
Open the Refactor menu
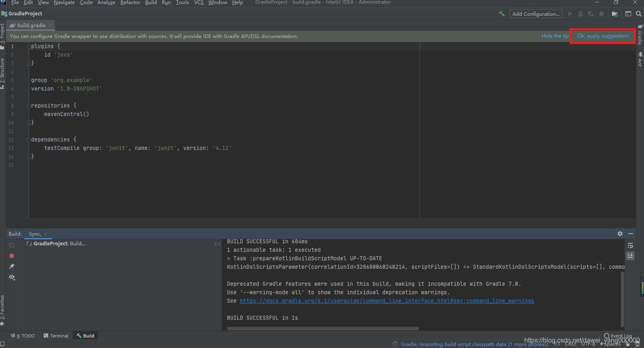pos(130,2)
